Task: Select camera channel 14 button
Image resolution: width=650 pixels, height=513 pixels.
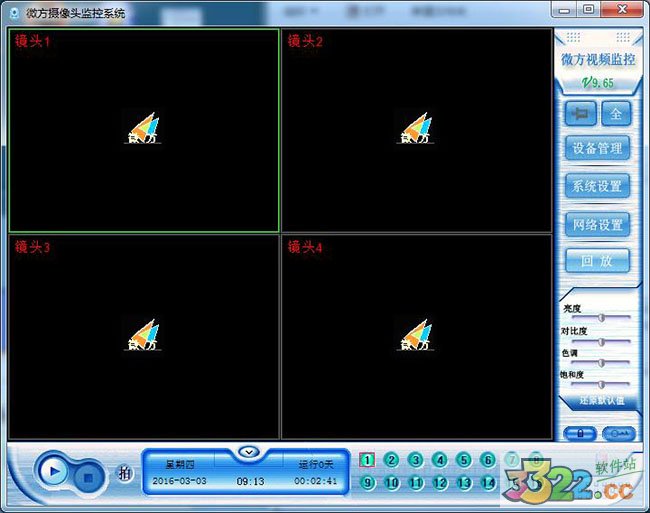Action: (488, 483)
